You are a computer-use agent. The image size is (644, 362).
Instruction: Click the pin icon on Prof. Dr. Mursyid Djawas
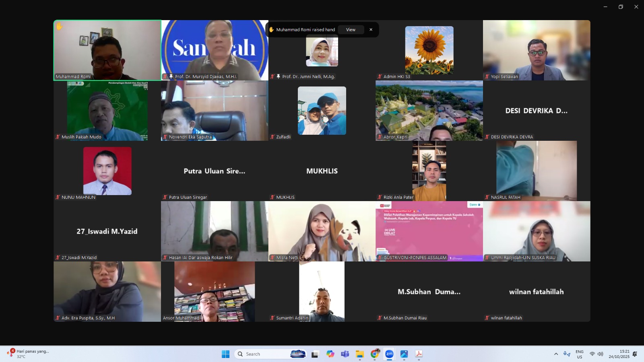click(x=171, y=76)
